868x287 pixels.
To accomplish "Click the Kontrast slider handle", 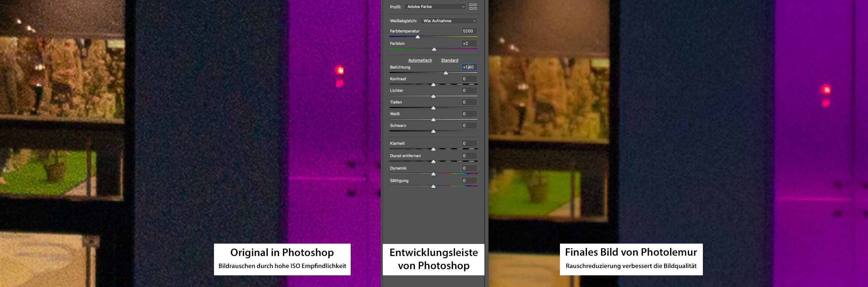I will 433,85.
